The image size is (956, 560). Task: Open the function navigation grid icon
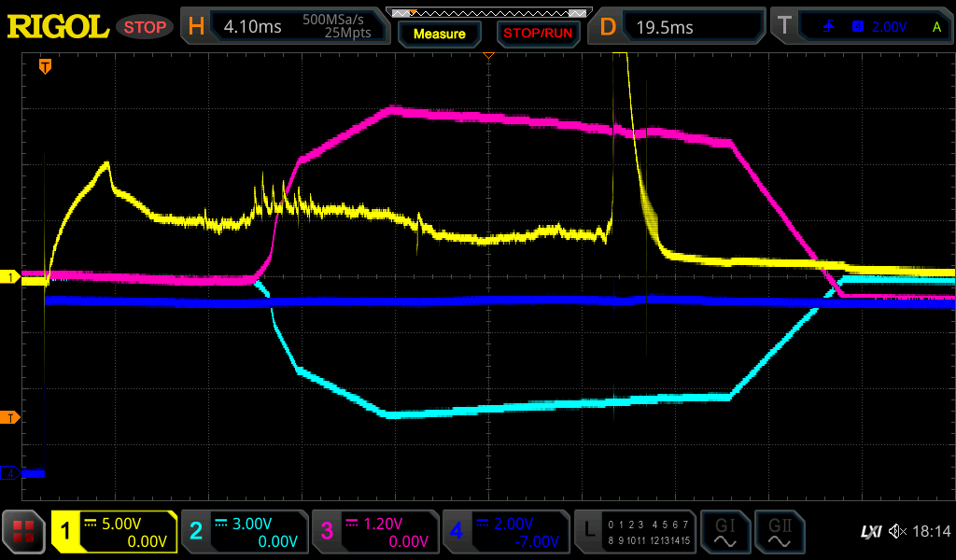(24, 532)
